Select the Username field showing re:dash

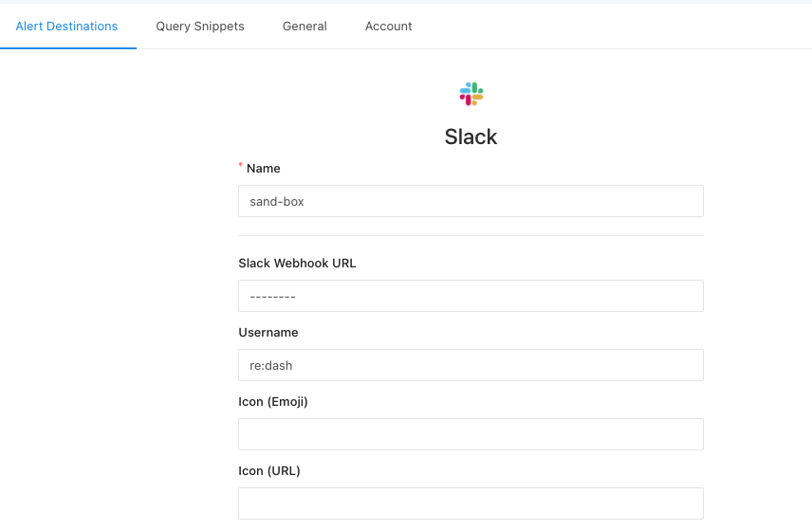click(471, 365)
